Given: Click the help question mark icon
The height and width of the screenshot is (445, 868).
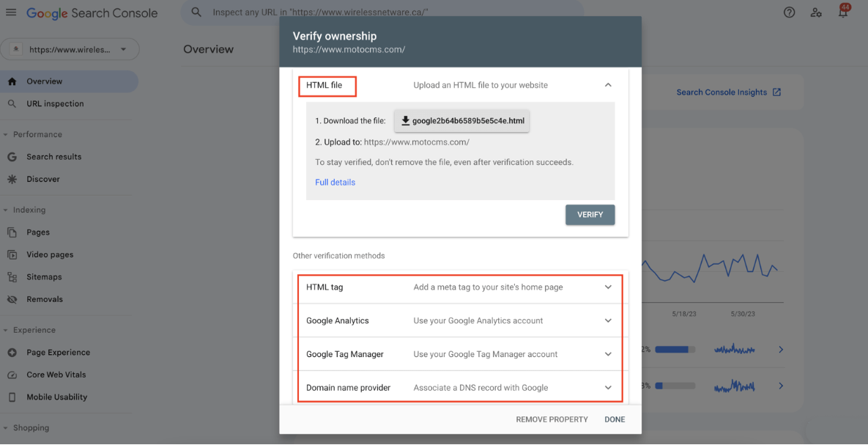Looking at the screenshot, I should tap(789, 12).
